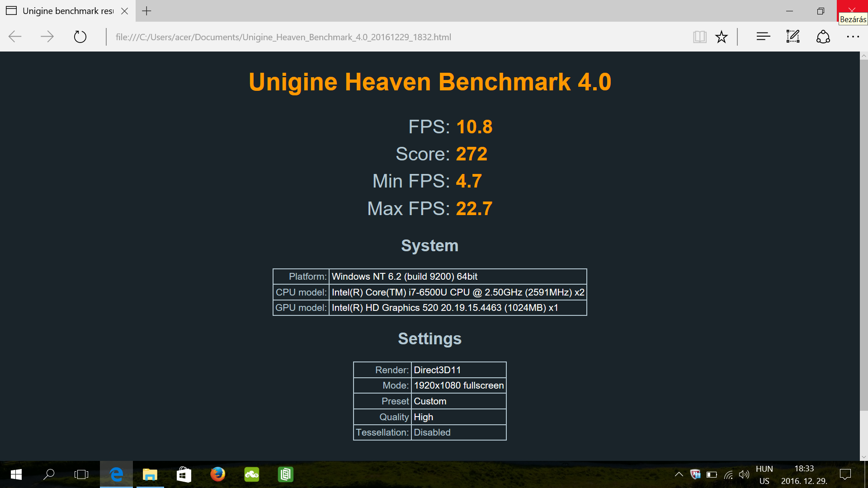Click the Windows NT 6.2 platform cell
The height and width of the screenshot is (488, 868).
pos(458,277)
